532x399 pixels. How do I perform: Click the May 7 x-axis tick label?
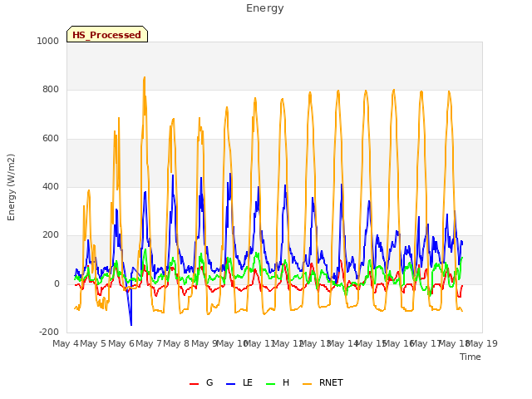149,343
